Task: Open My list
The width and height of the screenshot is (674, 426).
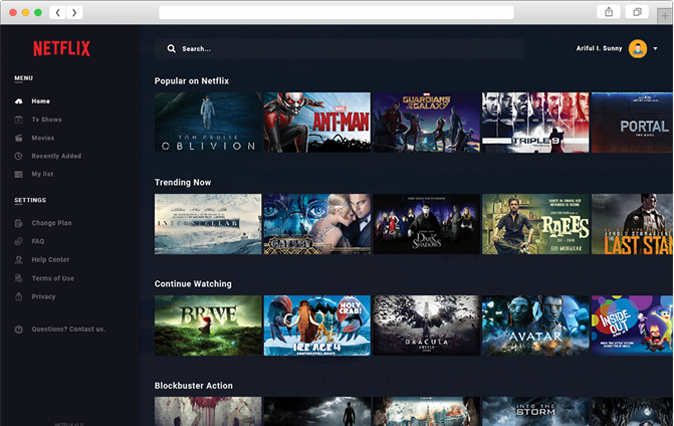Action: [x=42, y=174]
